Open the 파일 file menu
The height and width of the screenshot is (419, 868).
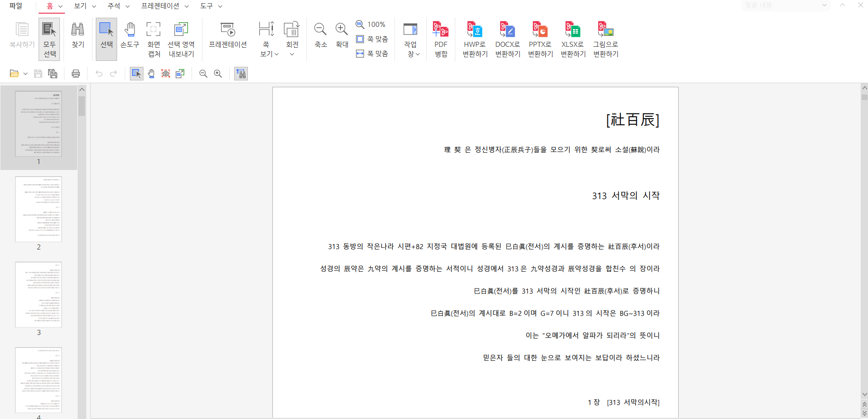(x=16, y=6)
